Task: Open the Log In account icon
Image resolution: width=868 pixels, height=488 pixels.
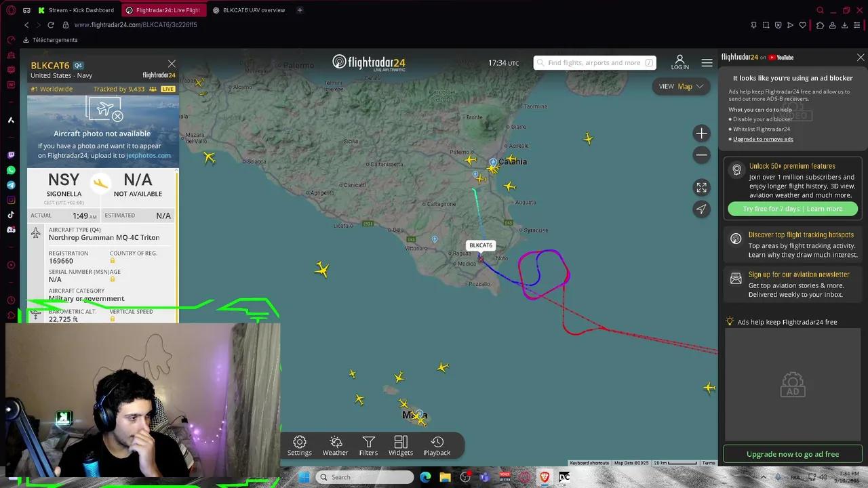Action: pyautogui.click(x=679, y=62)
